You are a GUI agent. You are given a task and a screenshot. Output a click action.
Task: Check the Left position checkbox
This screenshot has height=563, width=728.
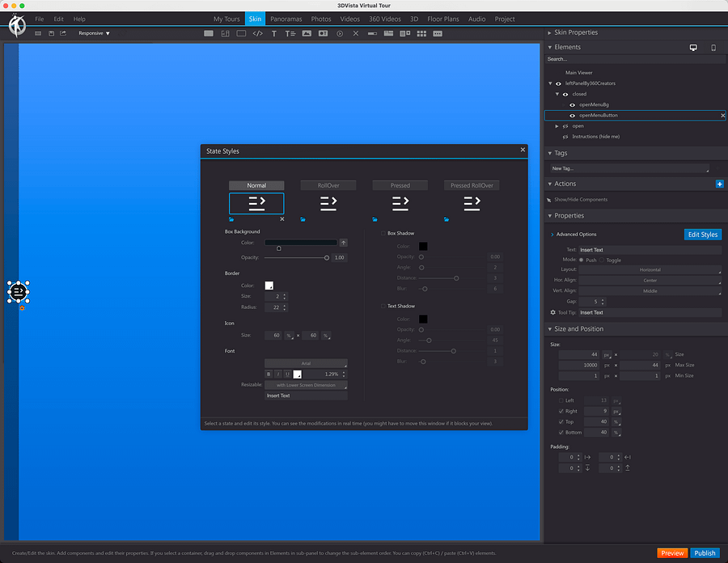[561, 400]
